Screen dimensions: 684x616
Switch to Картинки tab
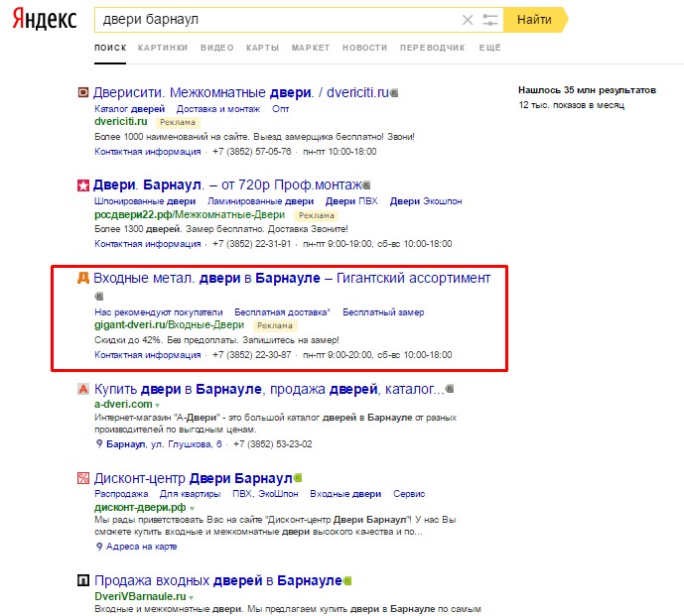pos(163,48)
